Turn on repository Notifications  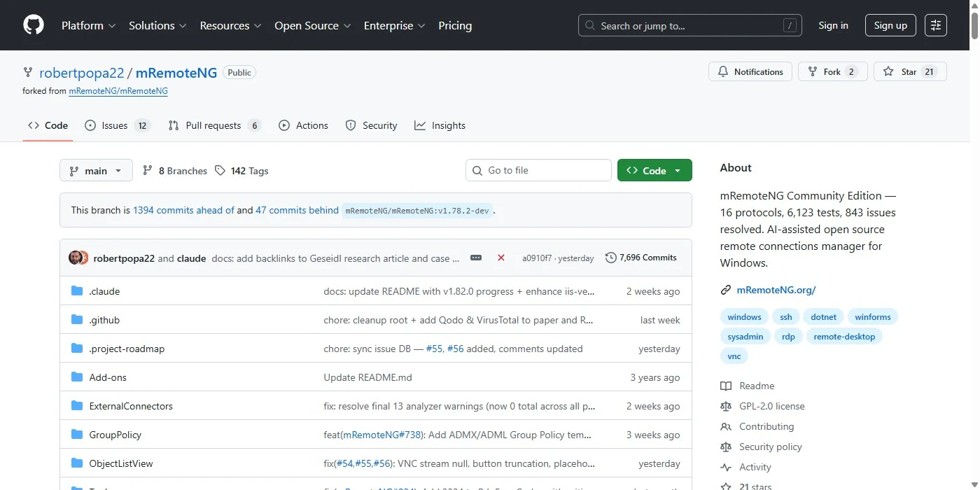pos(750,71)
